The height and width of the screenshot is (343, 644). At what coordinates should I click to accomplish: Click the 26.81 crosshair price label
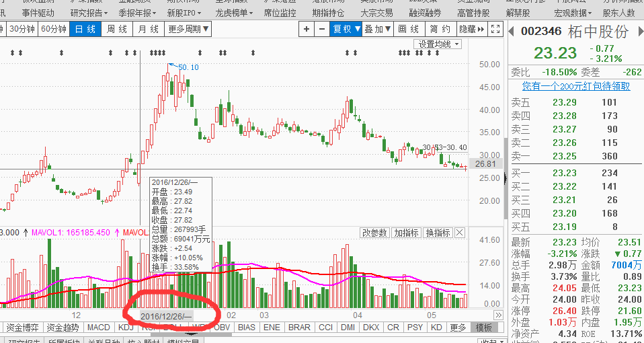(485, 164)
